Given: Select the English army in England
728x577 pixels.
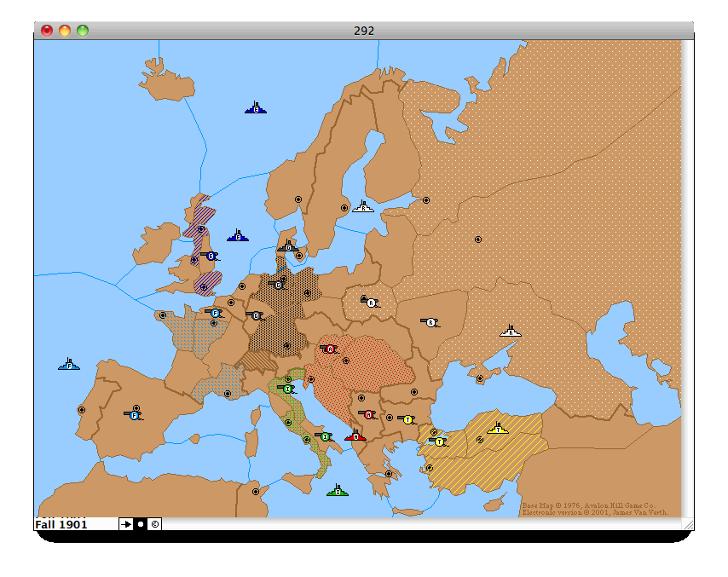Looking at the screenshot, I should click(211, 256).
